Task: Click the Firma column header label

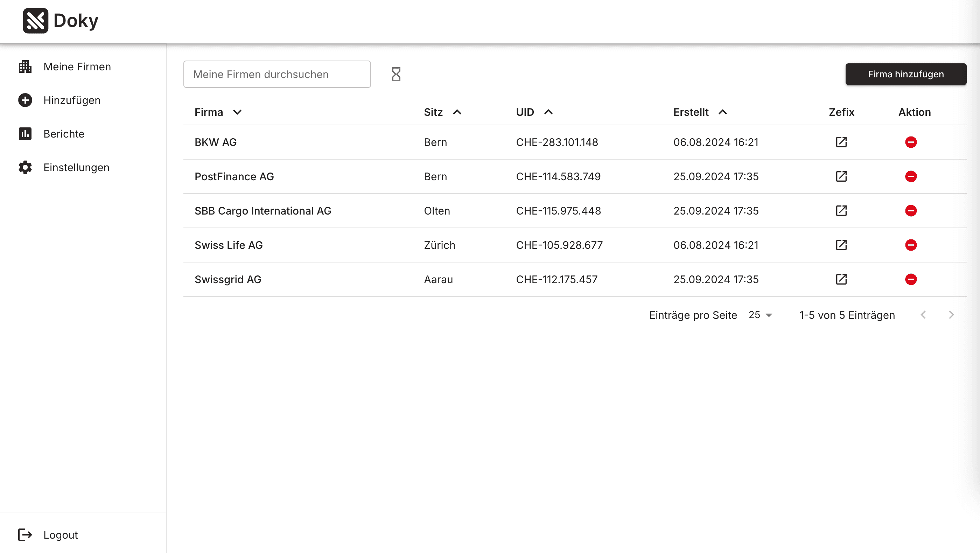Action: 209,112
